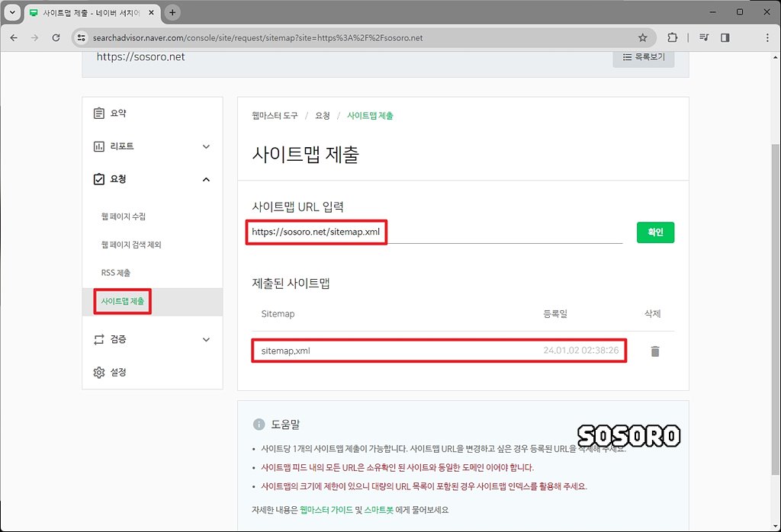Open the media control icon in toolbar
The image size is (781, 532).
coord(704,37)
